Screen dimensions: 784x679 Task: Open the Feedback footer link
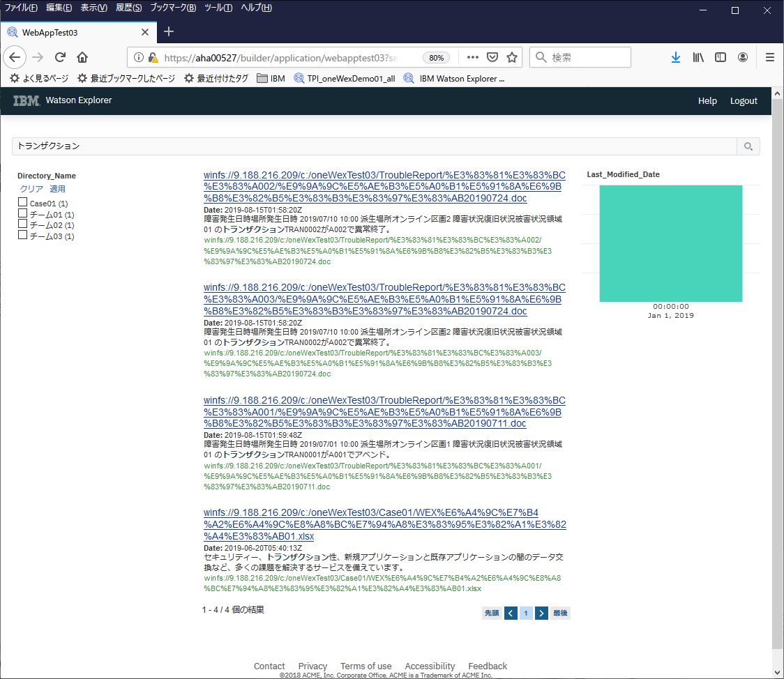click(x=488, y=666)
